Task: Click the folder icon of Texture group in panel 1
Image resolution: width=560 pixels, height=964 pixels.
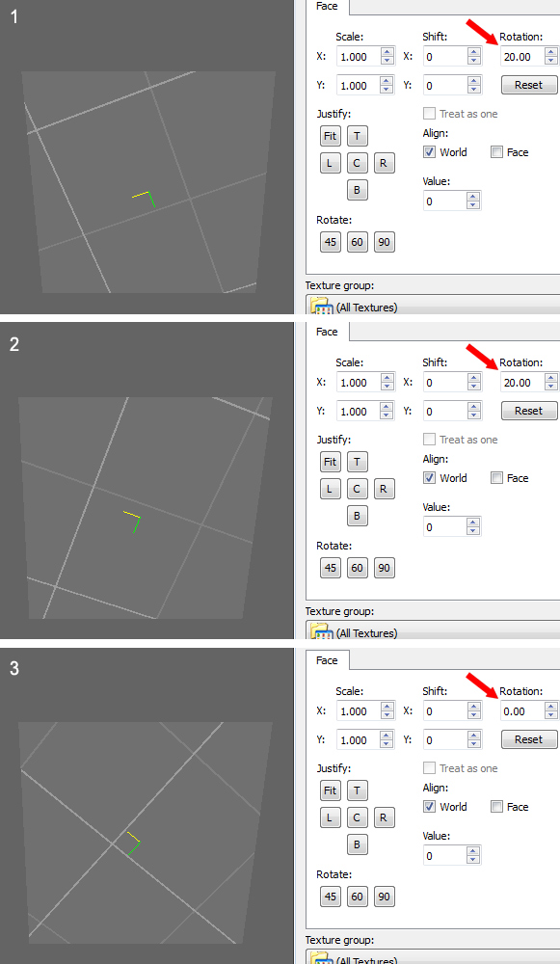Action: coord(322,306)
